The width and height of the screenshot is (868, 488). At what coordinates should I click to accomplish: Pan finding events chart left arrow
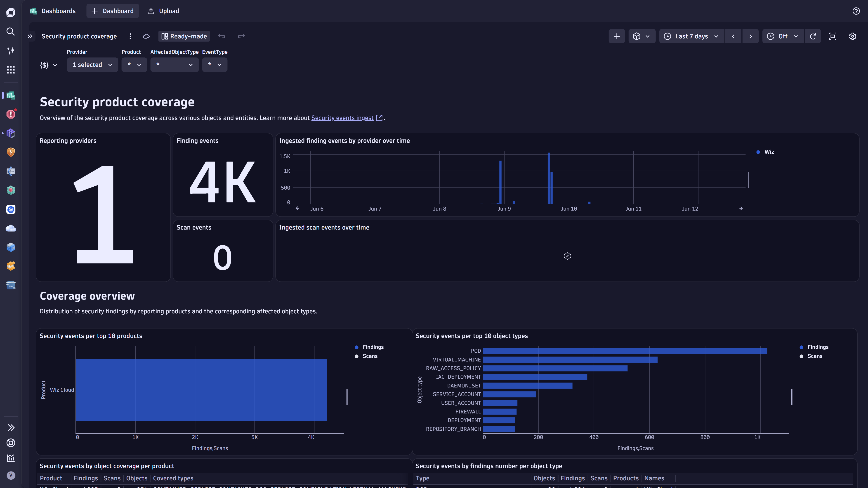[297, 209]
